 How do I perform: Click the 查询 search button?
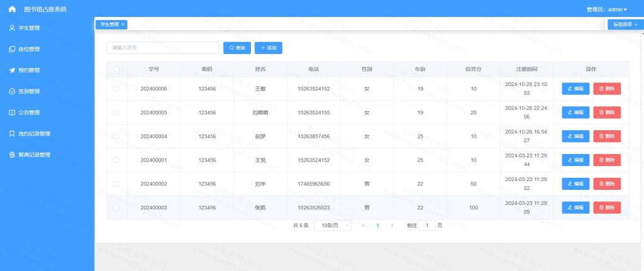tap(237, 48)
